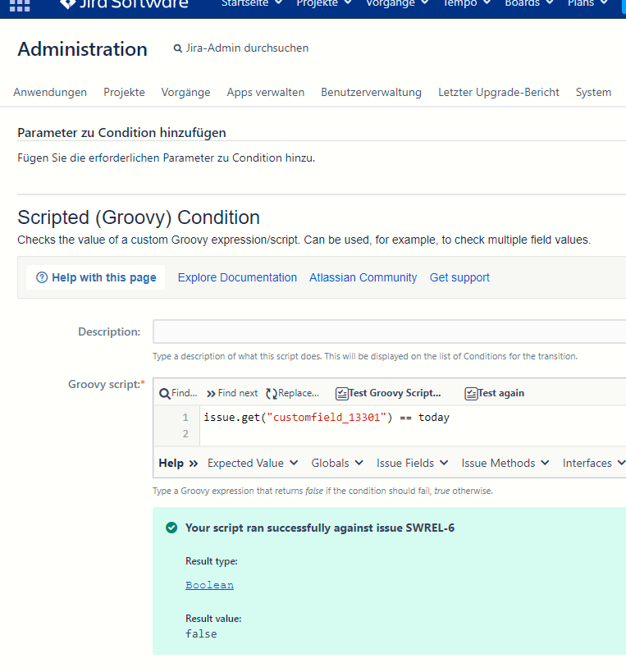
Task: Focus the Description input field
Action: point(389,331)
